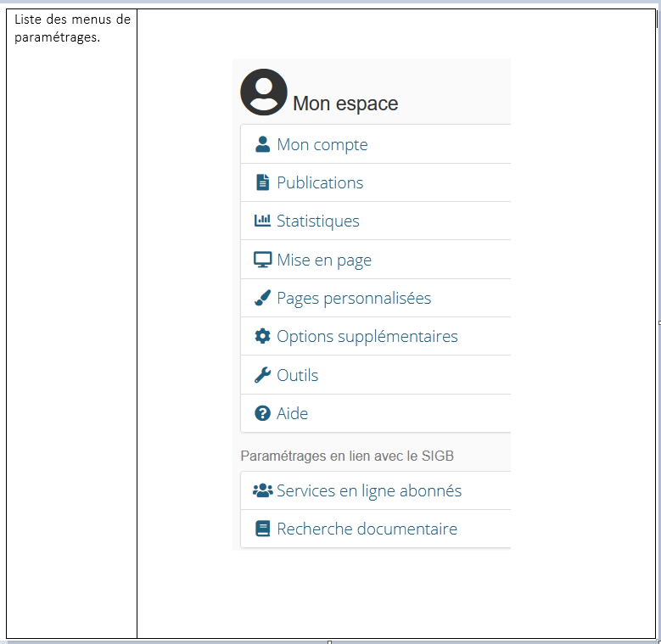Open the Mon compte menu label
This screenshot has height=644, width=661.
[322, 144]
